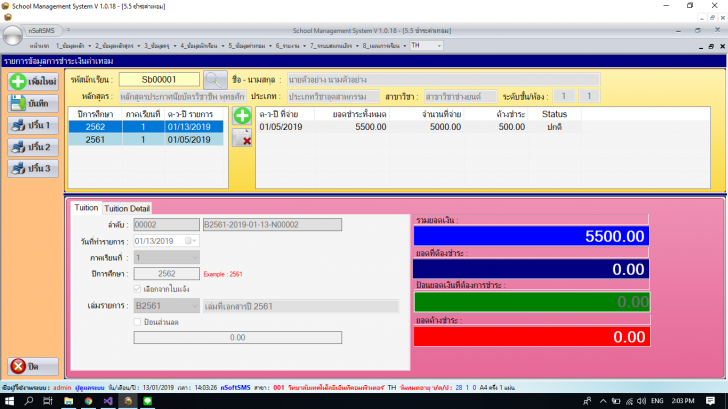This screenshot has width=728, height=409.
Task: Click the taskbar search magnifier
Action: click(x=29, y=401)
